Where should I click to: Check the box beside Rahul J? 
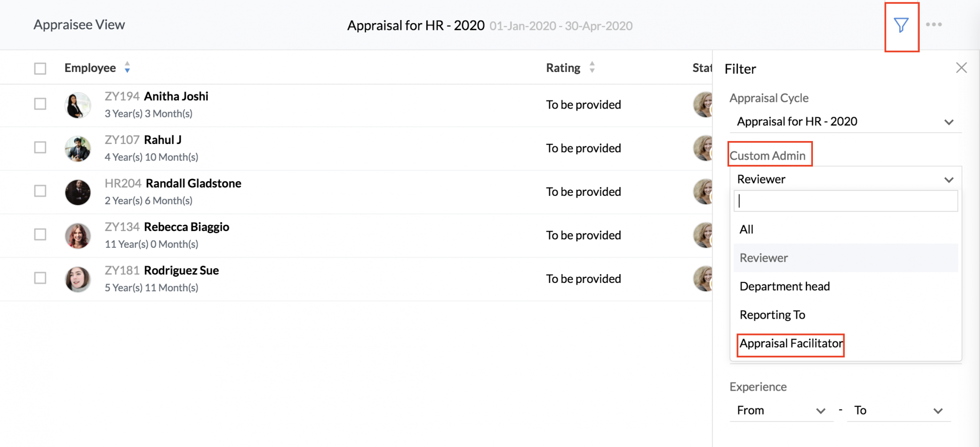point(40,147)
